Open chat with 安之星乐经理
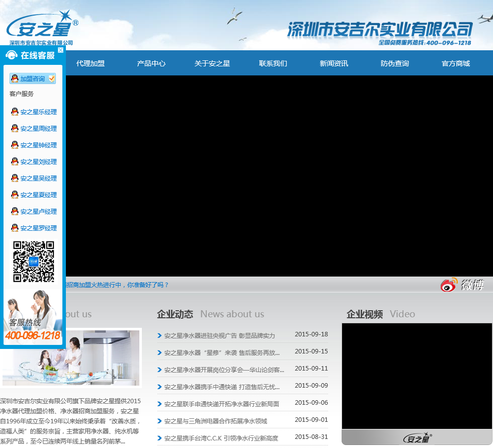493x448 pixels. pyautogui.click(x=39, y=112)
